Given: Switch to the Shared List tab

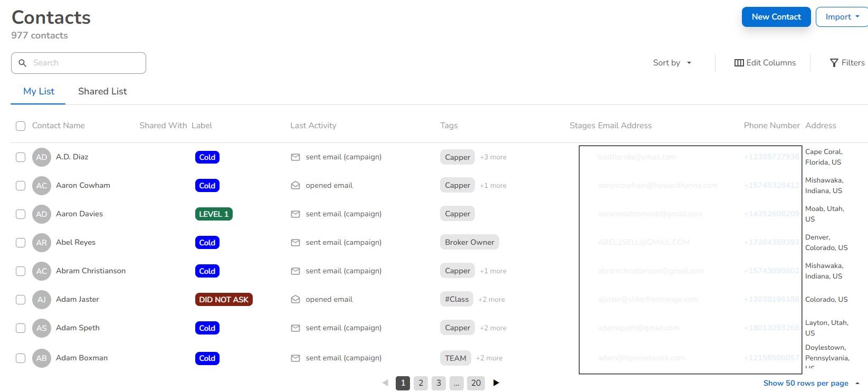Looking at the screenshot, I should 102,91.
